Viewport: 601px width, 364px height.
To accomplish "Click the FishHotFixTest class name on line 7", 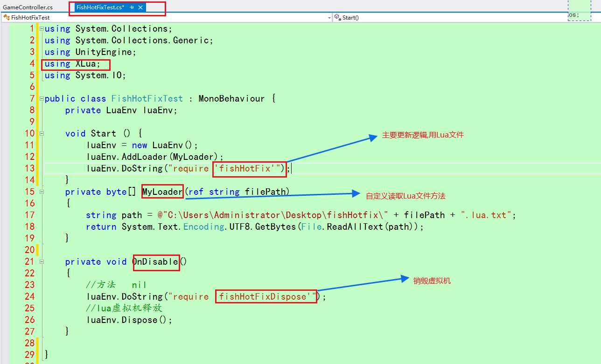I will (x=147, y=98).
